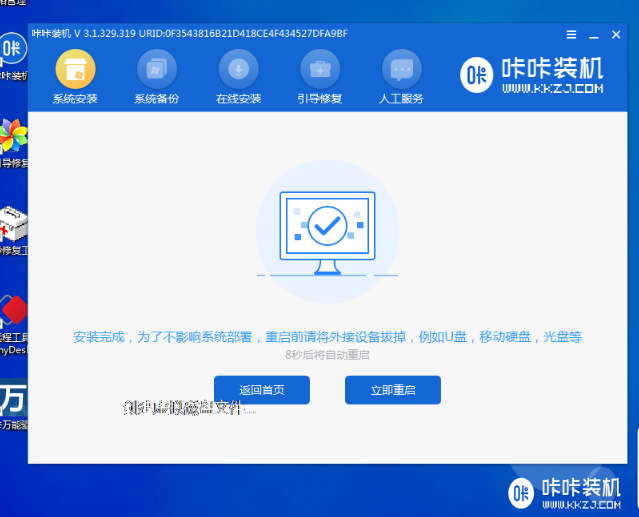Minimize the 咔咔装机 window
The height and width of the screenshot is (517, 639).
[x=594, y=35]
